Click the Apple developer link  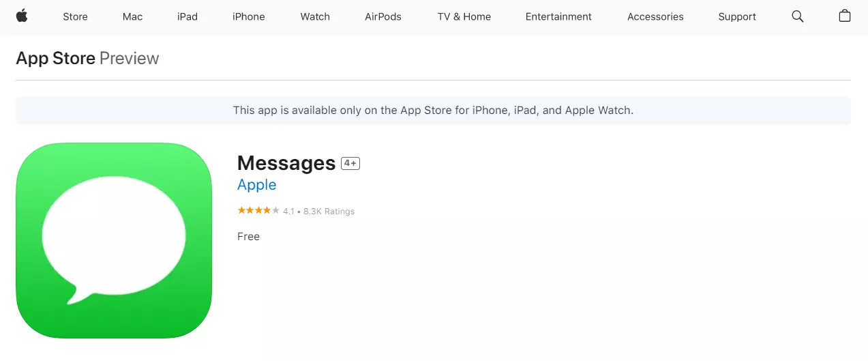tap(256, 185)
